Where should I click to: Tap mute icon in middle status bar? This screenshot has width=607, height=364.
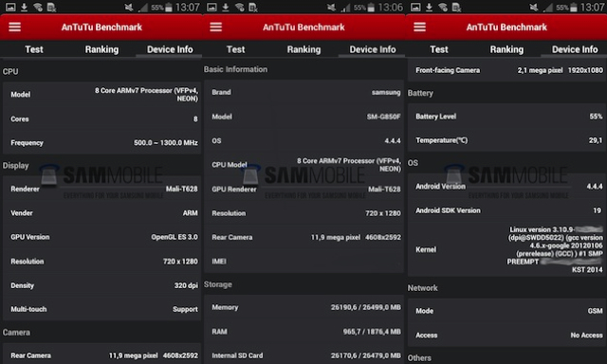click(x=331, y=7)
